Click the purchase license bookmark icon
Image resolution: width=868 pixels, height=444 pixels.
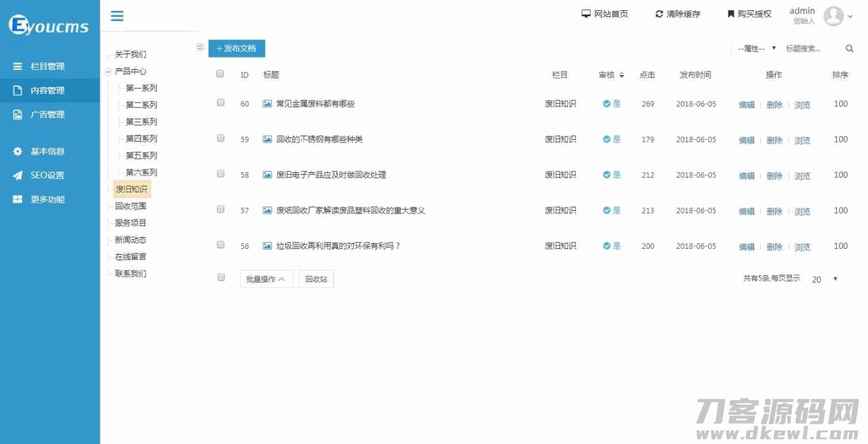tap(731, 14)
